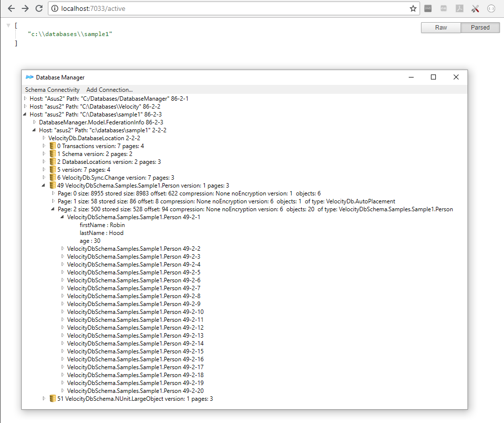Expand the FederationInfo 86-2-3 node
504x423 pixels.
pos(35,122)
